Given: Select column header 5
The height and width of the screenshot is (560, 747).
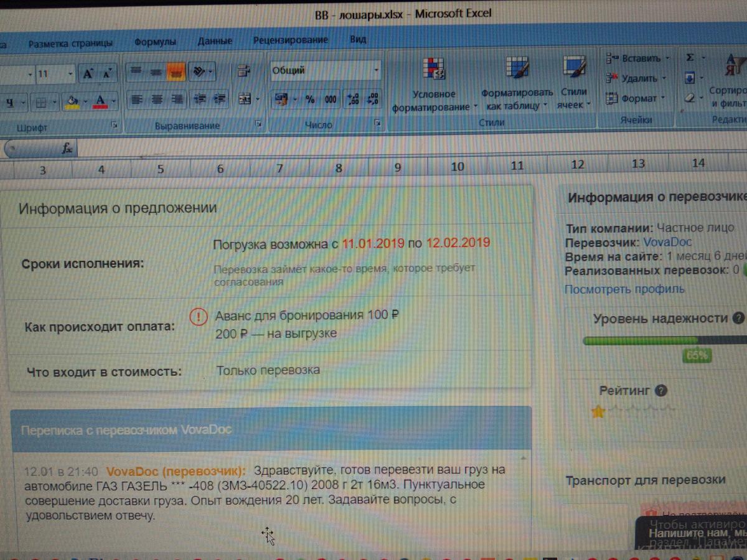Looking at the screenshot, I should tap(161, 169).
